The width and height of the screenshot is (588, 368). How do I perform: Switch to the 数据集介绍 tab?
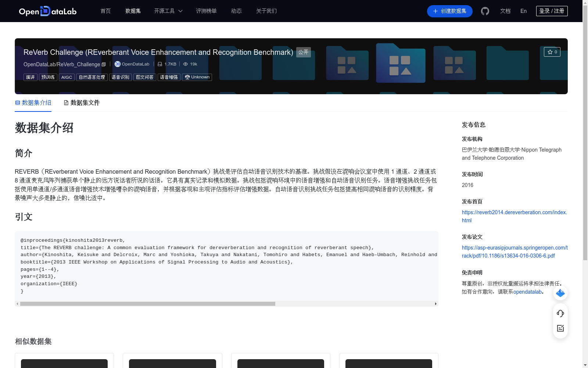click(x=33, y=103)
